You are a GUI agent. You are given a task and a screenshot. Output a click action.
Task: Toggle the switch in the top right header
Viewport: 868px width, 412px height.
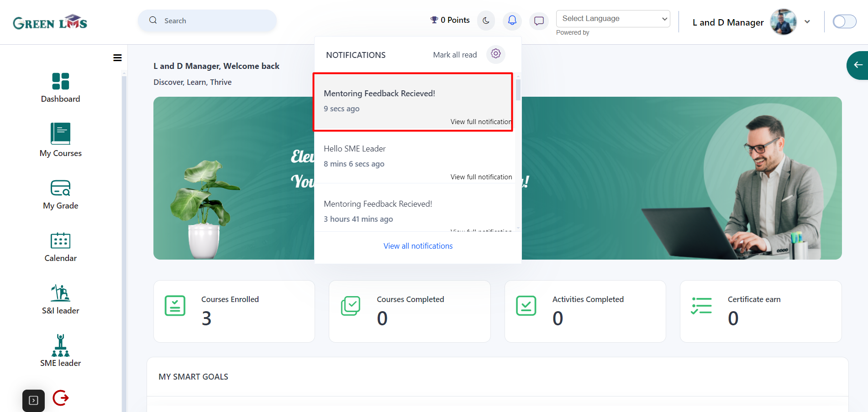pyautogui.click(x=844, y=21)
